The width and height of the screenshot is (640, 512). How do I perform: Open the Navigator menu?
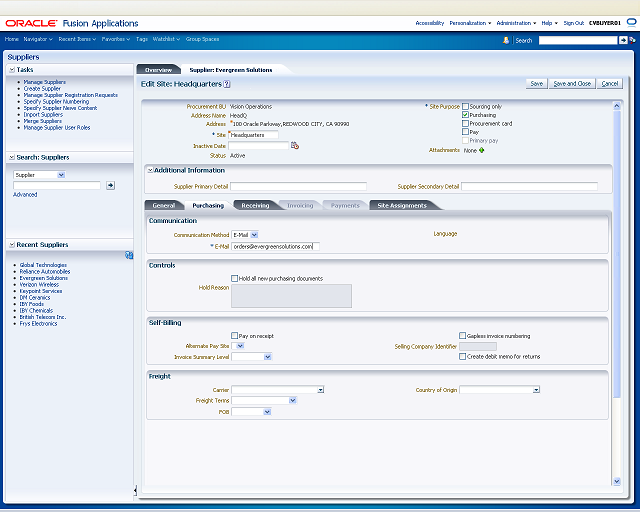(x=38, y=39)
